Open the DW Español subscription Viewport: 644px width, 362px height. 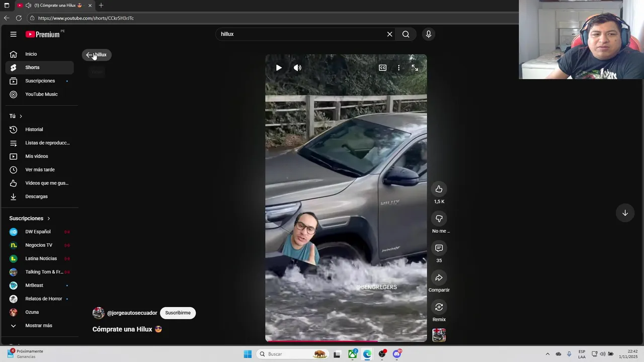39,232
